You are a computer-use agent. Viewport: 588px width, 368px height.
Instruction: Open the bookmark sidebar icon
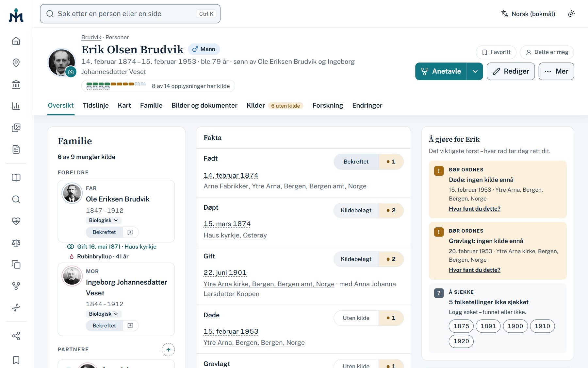(x=16, y=360)
